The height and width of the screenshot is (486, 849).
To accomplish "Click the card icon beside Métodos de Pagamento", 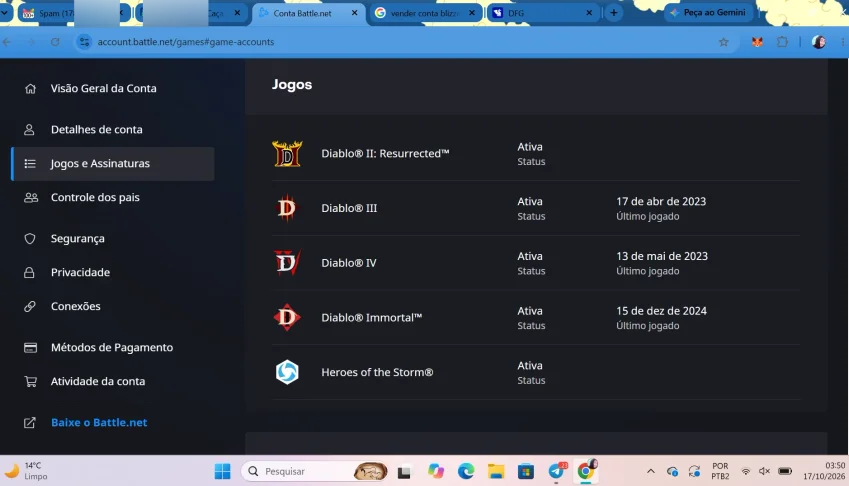I will (30, 347).
